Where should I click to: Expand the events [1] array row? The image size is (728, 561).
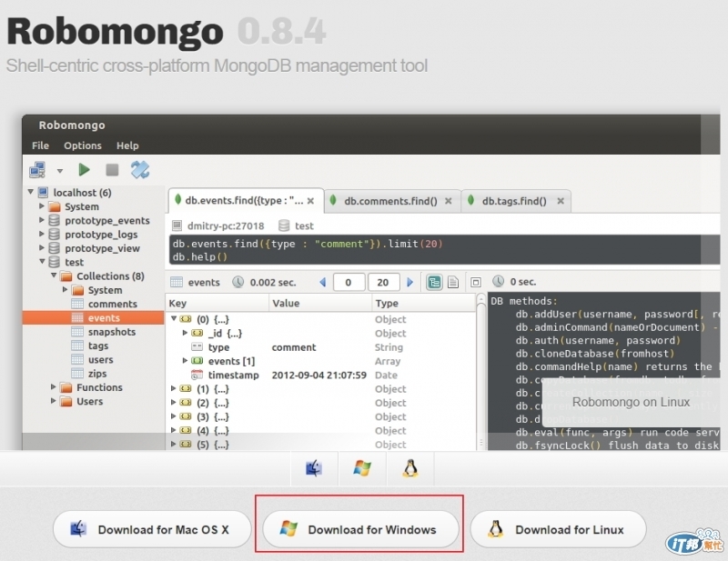(x=185, y=361)
